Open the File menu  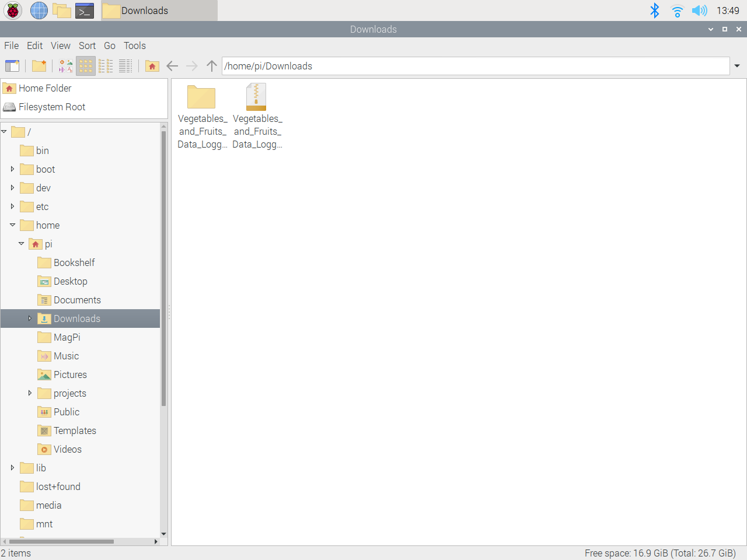point(12,45)
